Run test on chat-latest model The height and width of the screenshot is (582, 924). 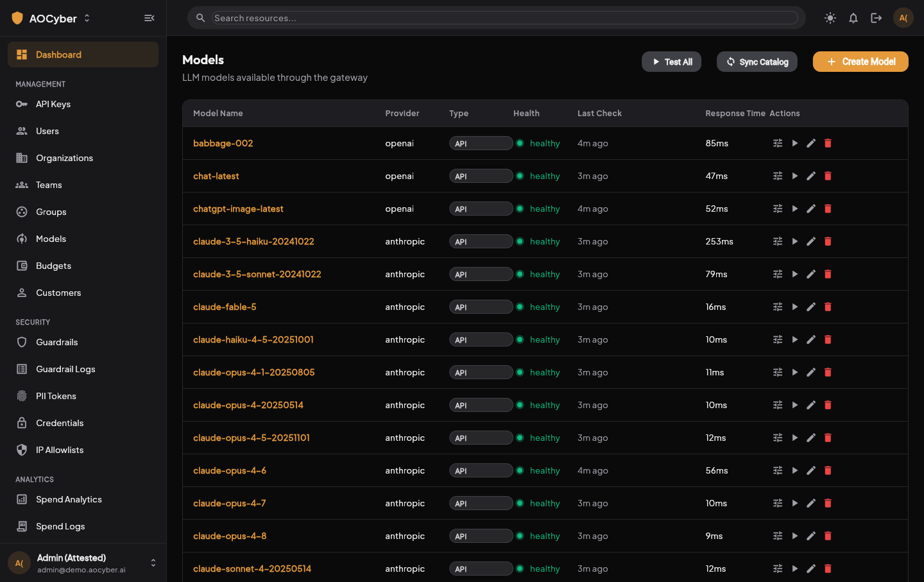click(794, 176)
